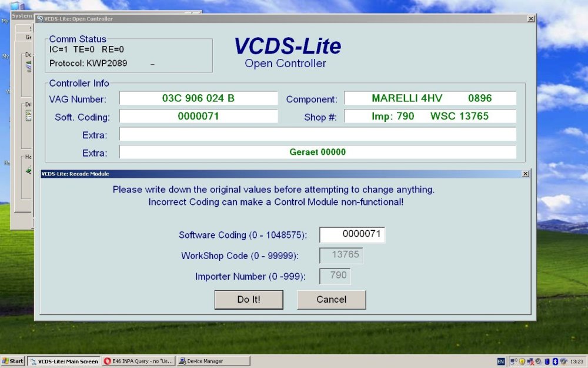Click the EN language indicator in the taskbar

click(x=501, y=362)
